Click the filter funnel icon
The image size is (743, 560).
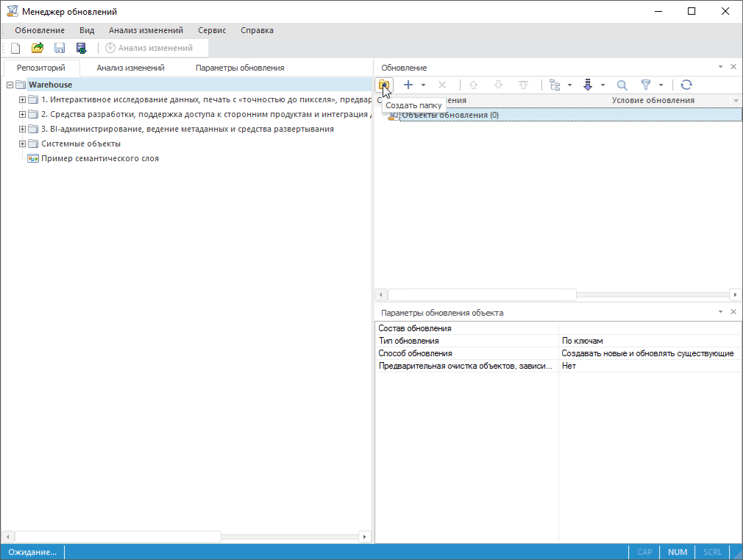pyautogui.click(x=646, y=85)
